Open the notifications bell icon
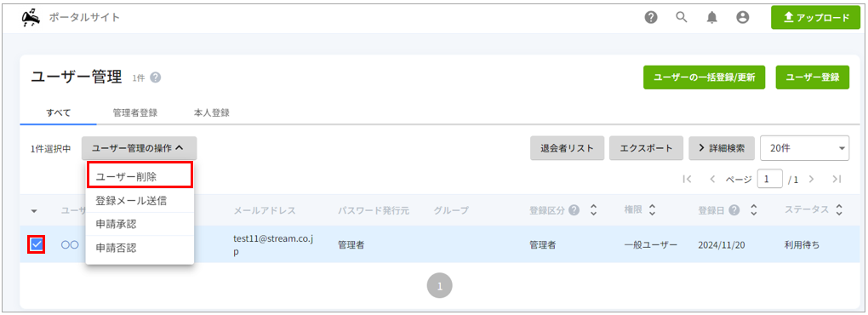The width and height of the screenshot is (868, 315). coord(712,18)
